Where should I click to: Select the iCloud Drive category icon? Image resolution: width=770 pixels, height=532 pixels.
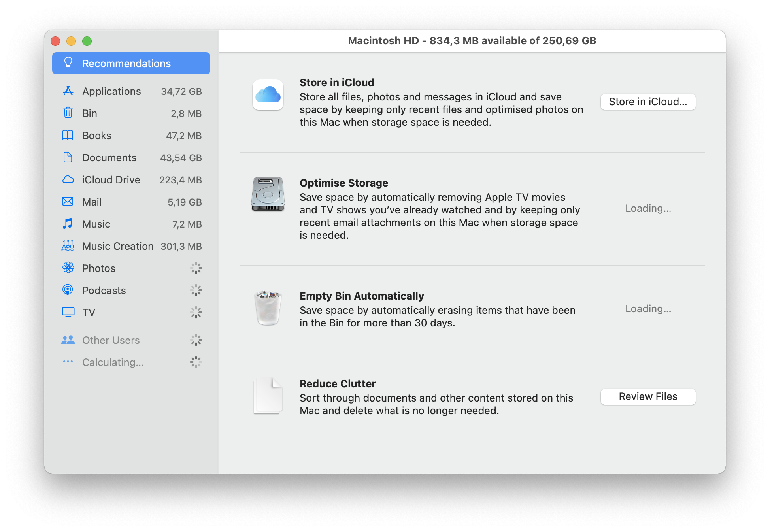click(x=67, y=179)
